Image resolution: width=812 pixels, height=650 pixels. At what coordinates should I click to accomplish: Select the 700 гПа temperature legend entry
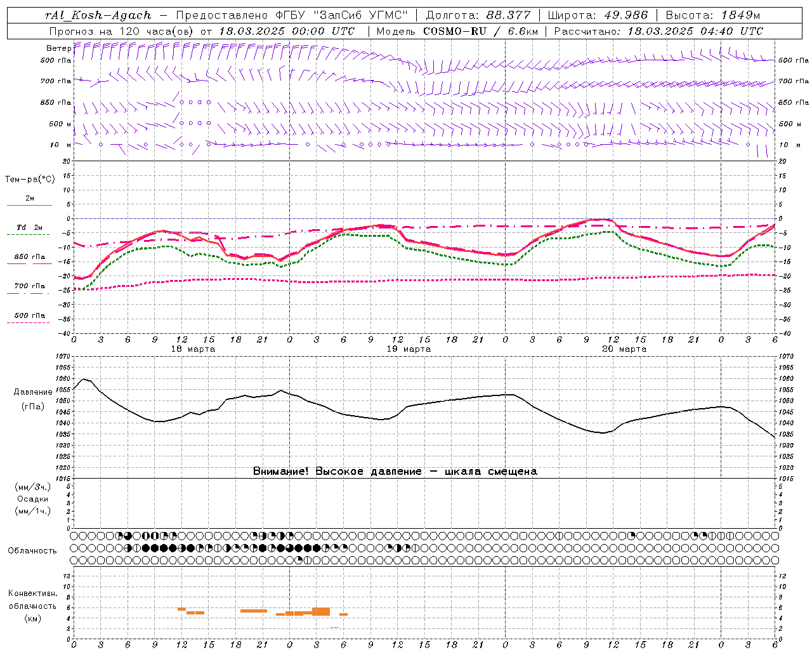pos(29,286)
